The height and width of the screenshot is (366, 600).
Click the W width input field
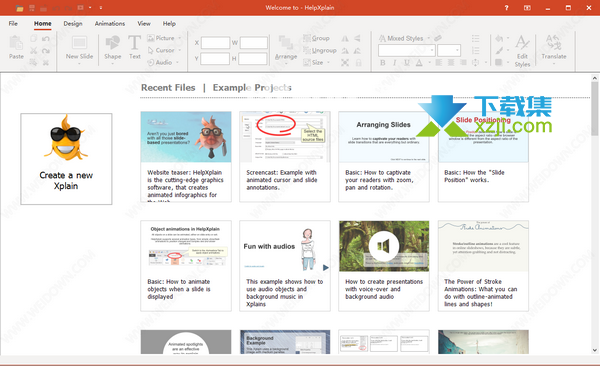pyautogui.click(x=254, y=42)
